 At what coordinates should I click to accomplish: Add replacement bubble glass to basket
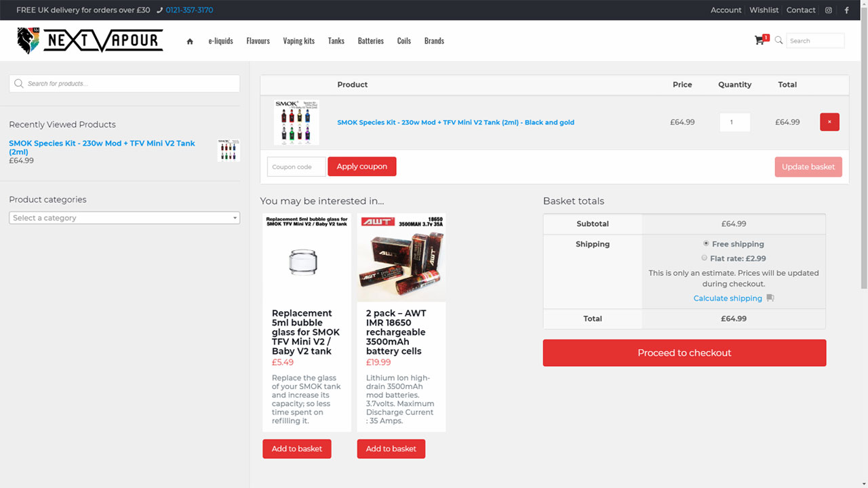(x=297, y=449)
